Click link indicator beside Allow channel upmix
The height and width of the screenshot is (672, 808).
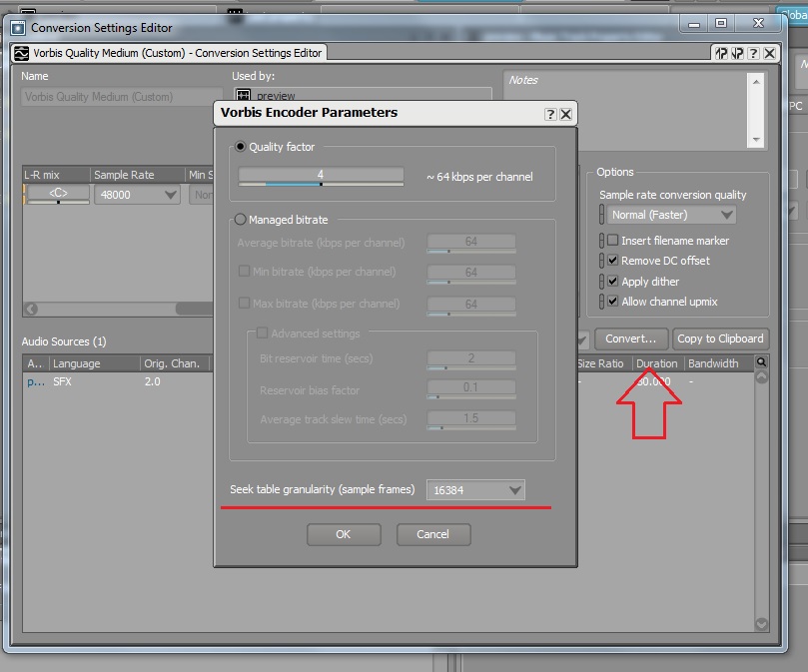coord(601,301)
